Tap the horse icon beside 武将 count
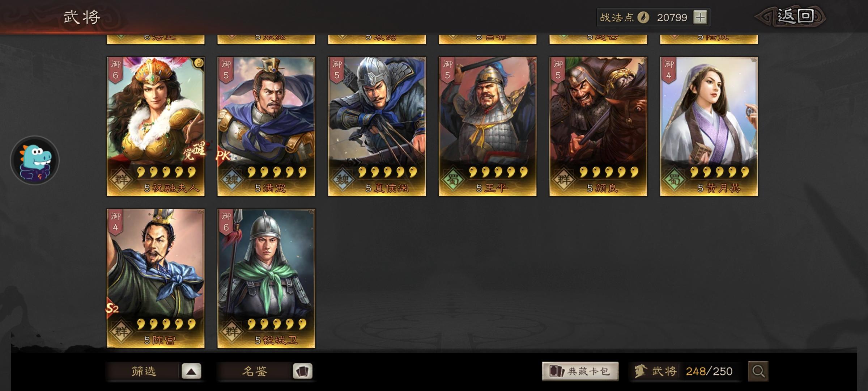 pos(641,371)
